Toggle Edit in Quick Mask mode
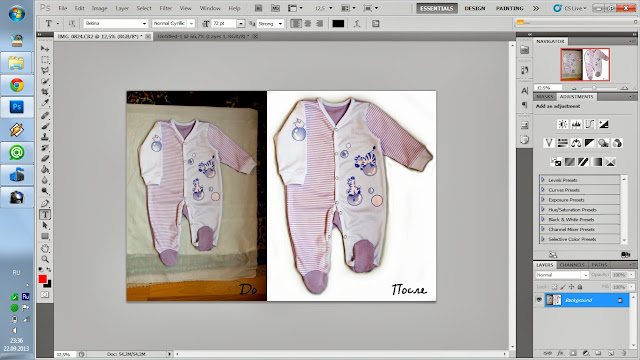Viewport: 640px width, 360px height. tap(45, 295)
